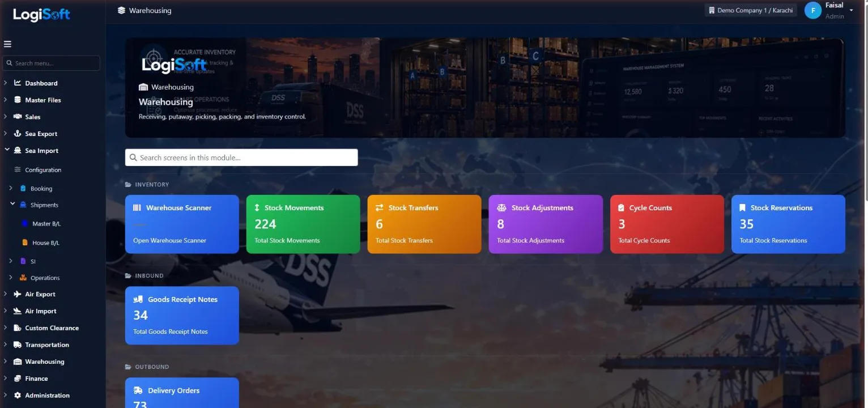
Task: Click the Operations boxes icon
Action: 23,278
